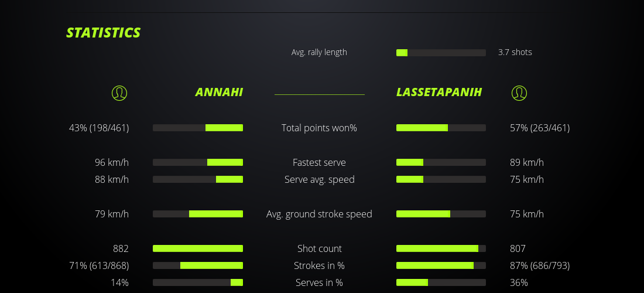
Task: Click the Avg. ground stroke speed label
Action: tap(319, 214)
